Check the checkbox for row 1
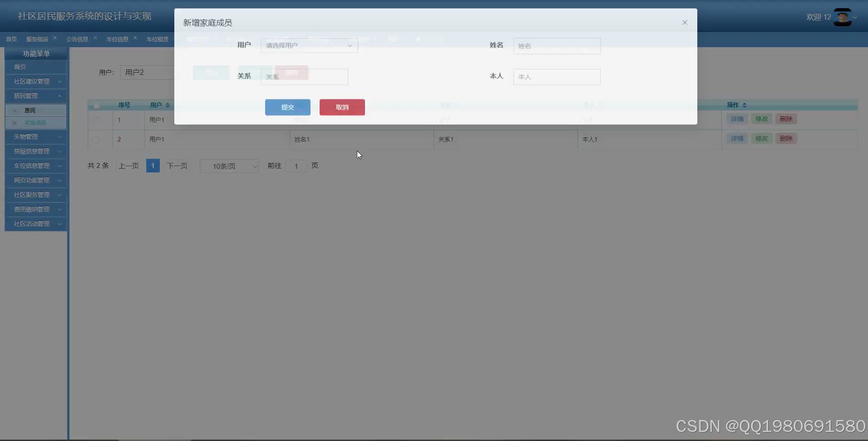Screen dimensions: 868x441 96,120
